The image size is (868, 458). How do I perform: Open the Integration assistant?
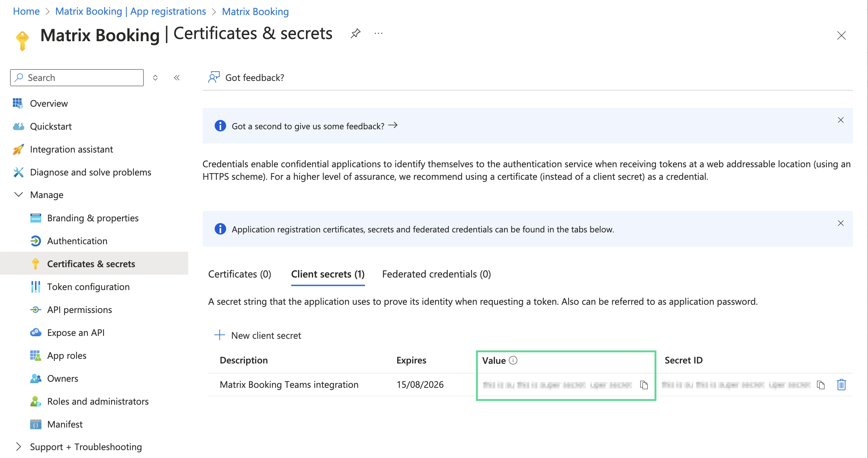click(x=72, y=149)
